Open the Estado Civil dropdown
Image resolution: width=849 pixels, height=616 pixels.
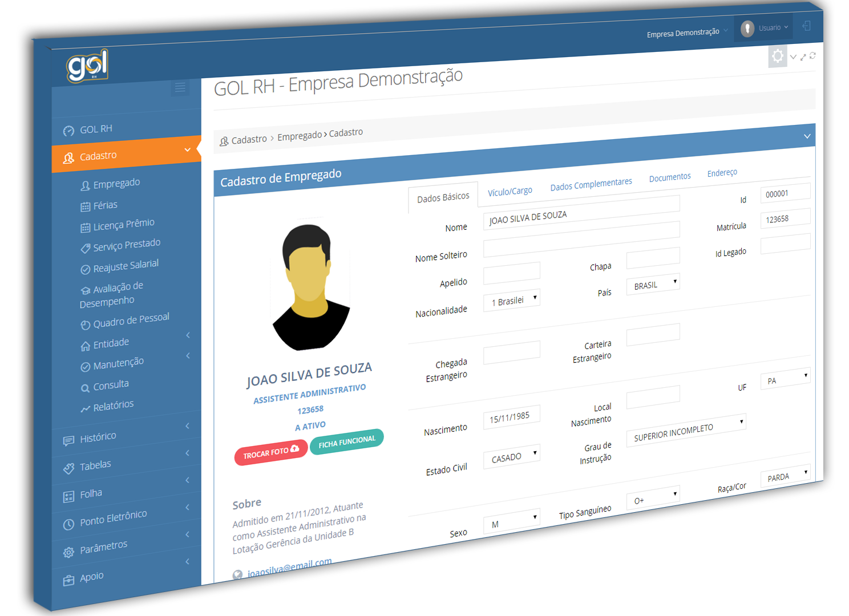click(512, 456)
